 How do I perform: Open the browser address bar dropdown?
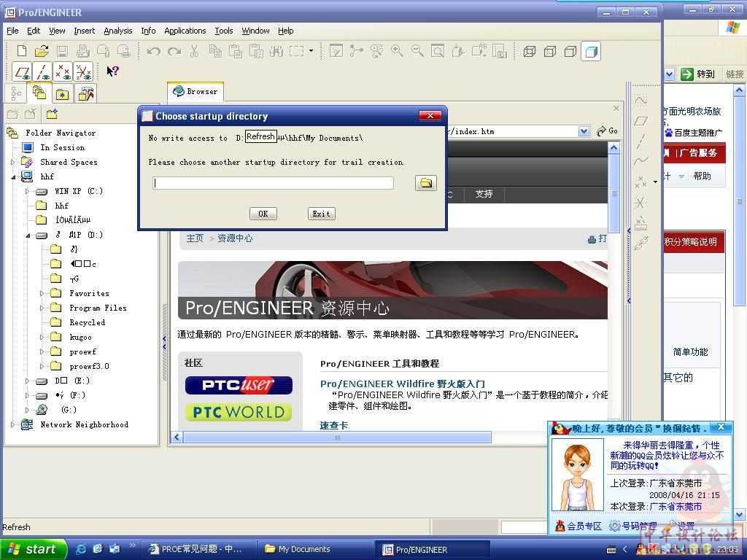click(x=584, y=131)
